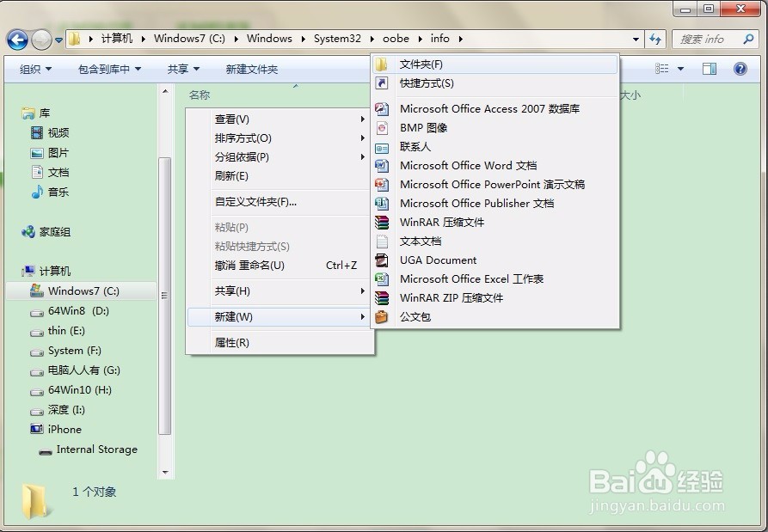Select 快捷方式(S) shortcut entry

(495, 83)
